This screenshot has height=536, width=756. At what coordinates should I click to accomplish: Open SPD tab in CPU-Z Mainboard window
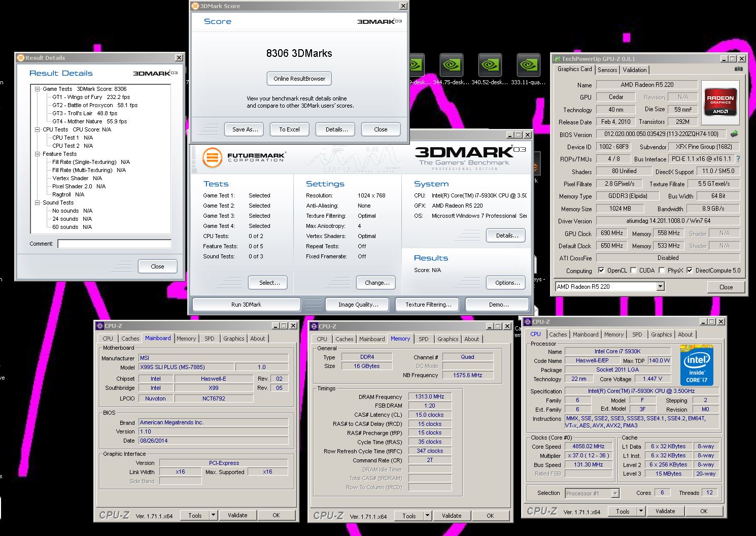point(209,339)
